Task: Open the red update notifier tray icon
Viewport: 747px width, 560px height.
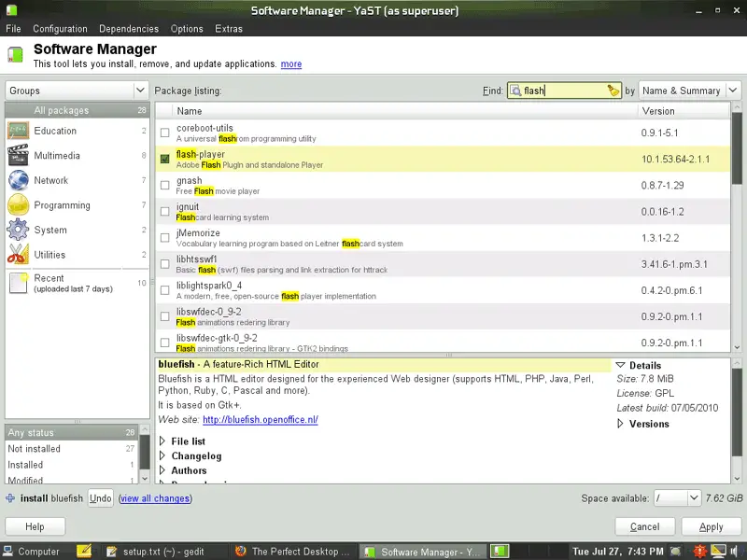Action: click(699, 552)
